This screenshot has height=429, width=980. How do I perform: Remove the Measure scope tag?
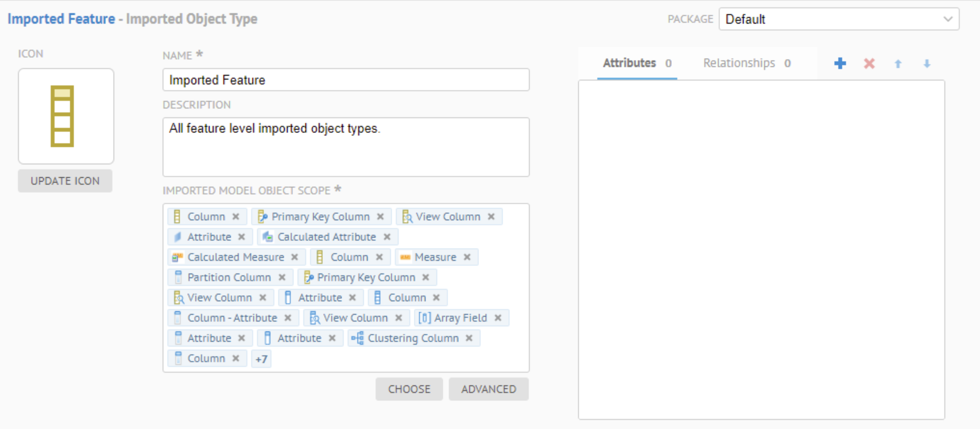(x=467, y=257)
